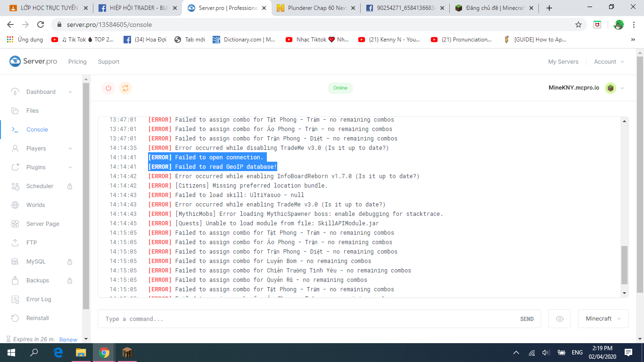Open the Account dropdown menu
The width and height of the screenshot is (644, 362).
(x=609, y=62)
